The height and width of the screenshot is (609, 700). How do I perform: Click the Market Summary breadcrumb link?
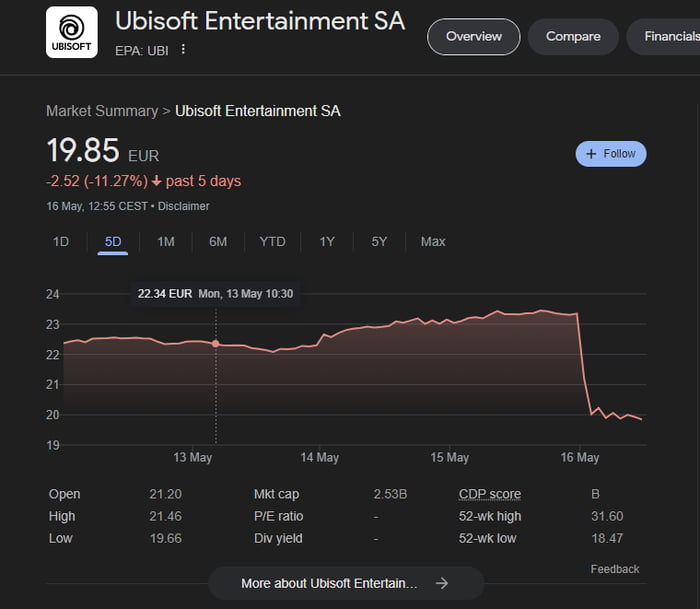tap(102, 111)
